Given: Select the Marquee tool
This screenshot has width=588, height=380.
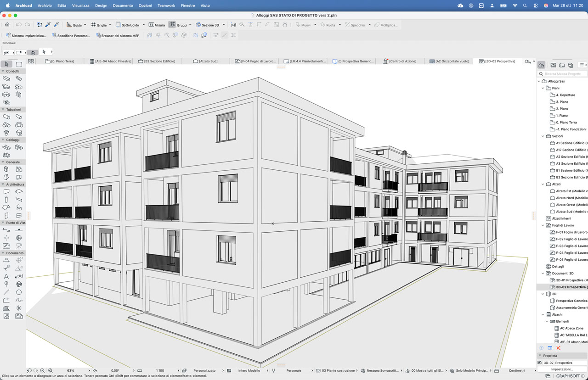Looking at the screenshot, I should pos(19,63).
